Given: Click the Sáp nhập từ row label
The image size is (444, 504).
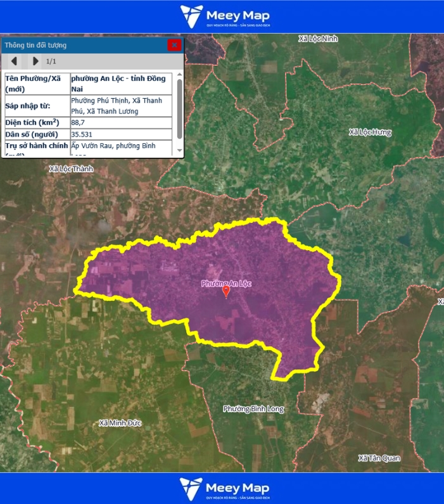Looking at the screenshot, I should point(37,106).
